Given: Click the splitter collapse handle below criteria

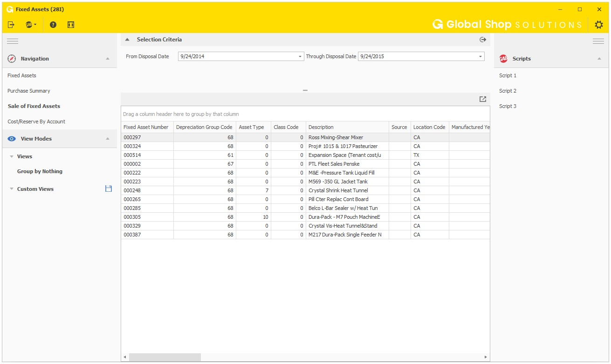Looking at the screenshot, I should pos(305,90).
